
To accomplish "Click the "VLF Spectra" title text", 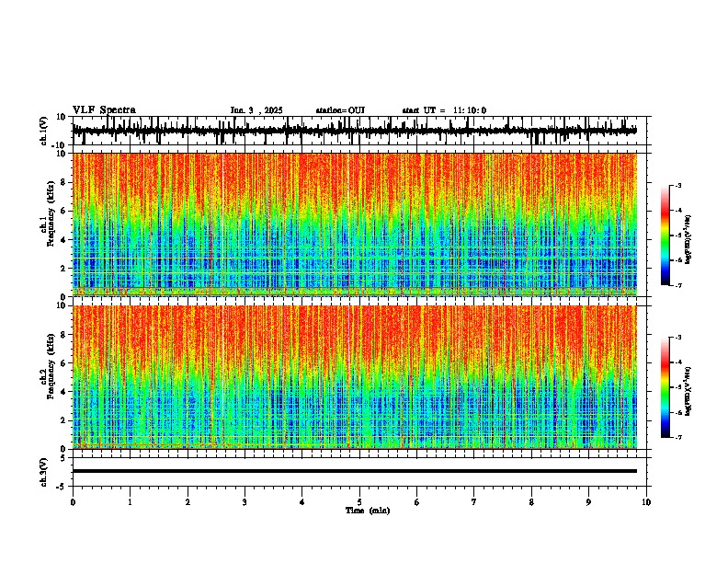I will coord(104,110).
